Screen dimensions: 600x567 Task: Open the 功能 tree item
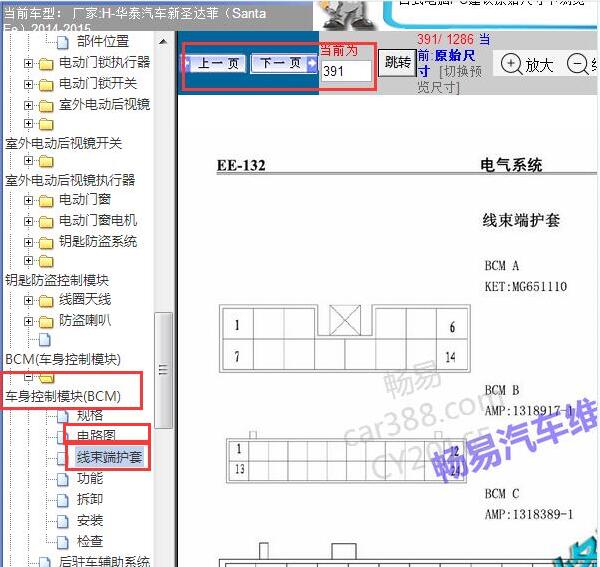tap(90, 479)
